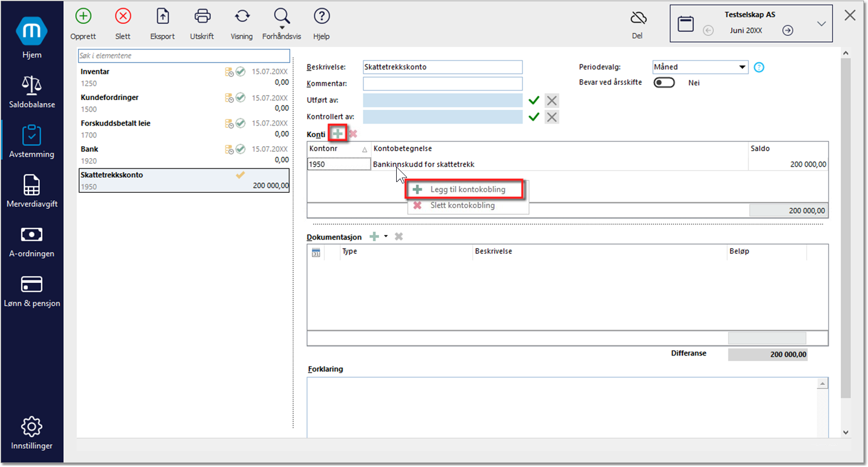The image size is (868, 467).
Task: Add account with Konti plus icon
Action: click(x=338, y=134)
